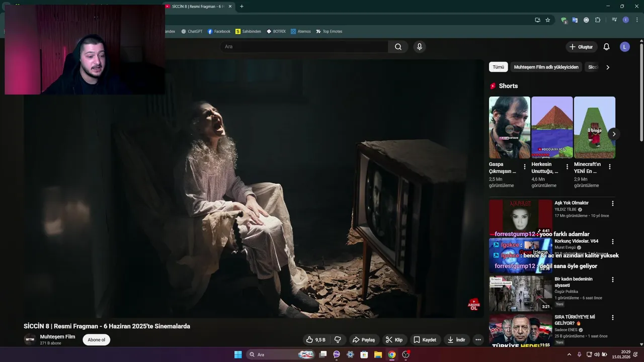The width and height of the screenshot is (644, 362).
Task: Open a new browser tab
Action: point(242,7)
